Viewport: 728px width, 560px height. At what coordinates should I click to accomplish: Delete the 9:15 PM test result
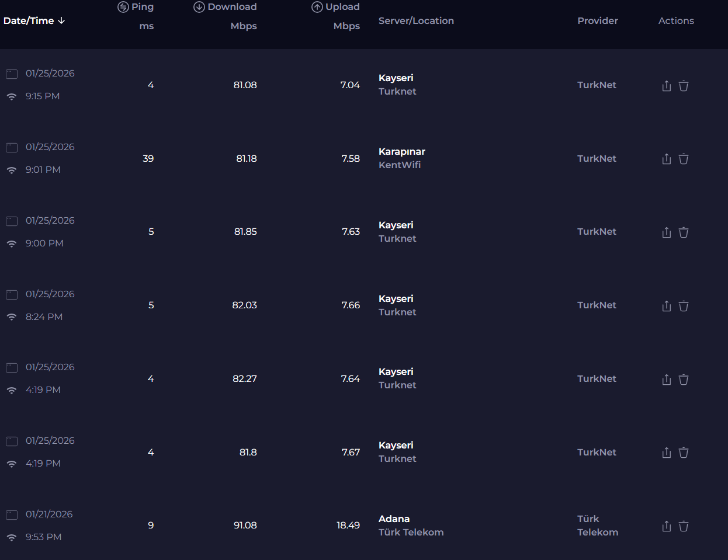tap(684, 86)
